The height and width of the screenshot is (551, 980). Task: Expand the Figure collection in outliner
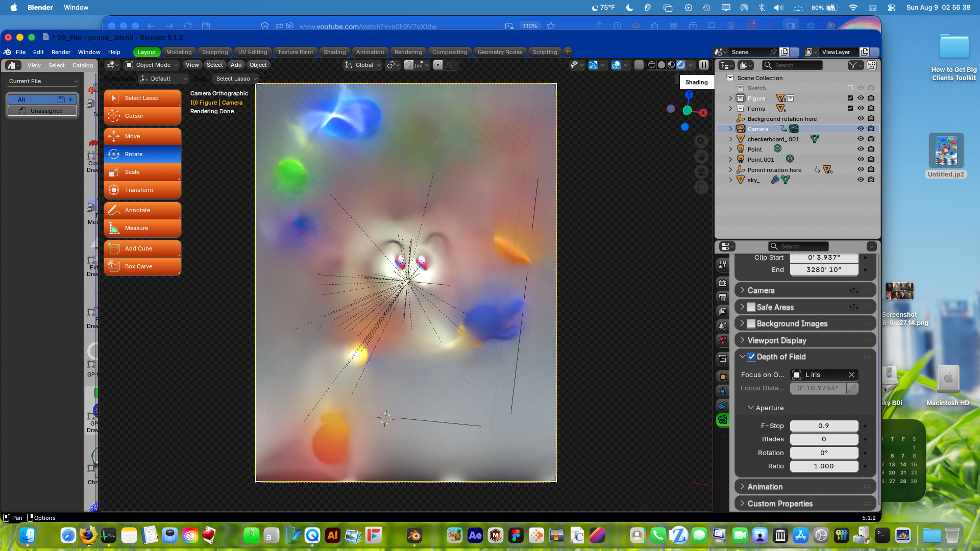coord(730,98)
